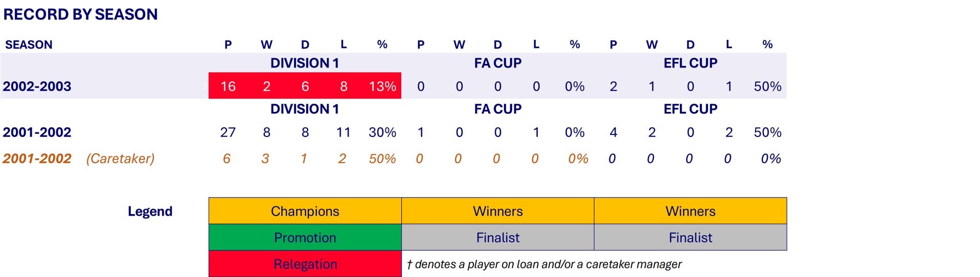Click the Legend label
The width and height of the screenshot is (980, 277).
[150, 212]
